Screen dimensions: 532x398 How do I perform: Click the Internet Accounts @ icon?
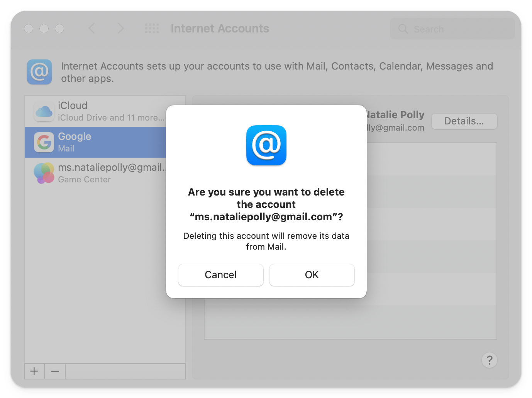pos(39,72)
